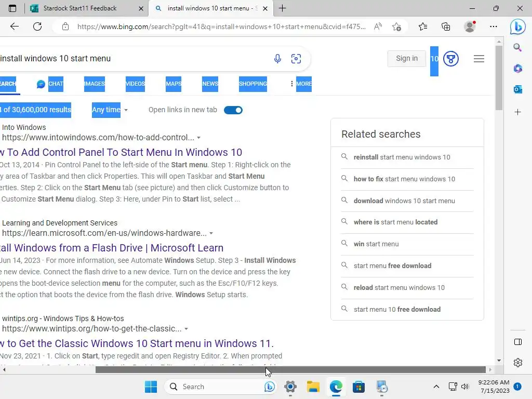This screenshot has height=399, width=532.
Task: Show hidden system tray icons chevron
Action: 436,387
